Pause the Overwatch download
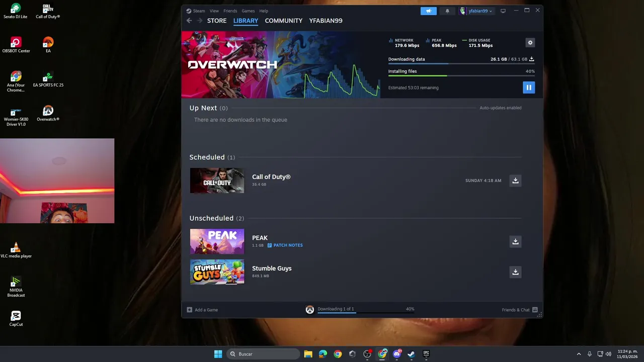 coord(528,87)
